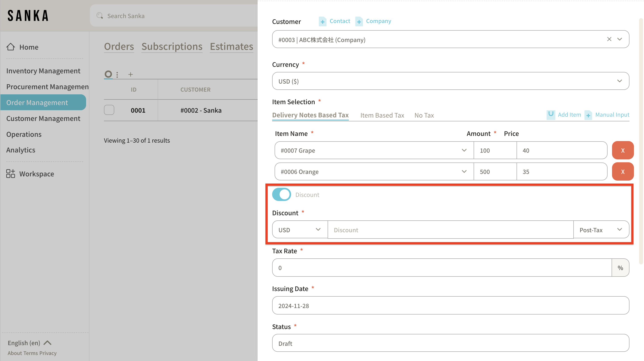The height and width of the screenshot is (361, 644).
Task: Click the Manual Input plus icon
Action: [x=588, y=115]
